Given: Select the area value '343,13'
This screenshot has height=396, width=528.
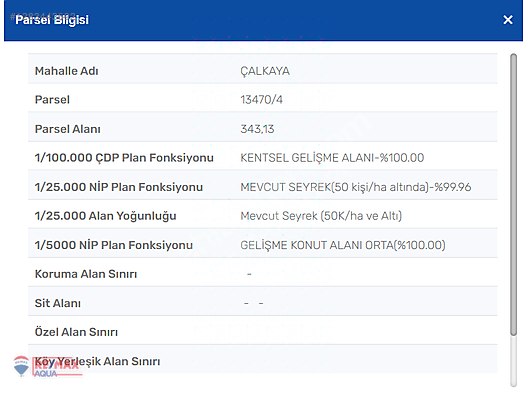Looking at the screenshot, I should coord(257,129).
